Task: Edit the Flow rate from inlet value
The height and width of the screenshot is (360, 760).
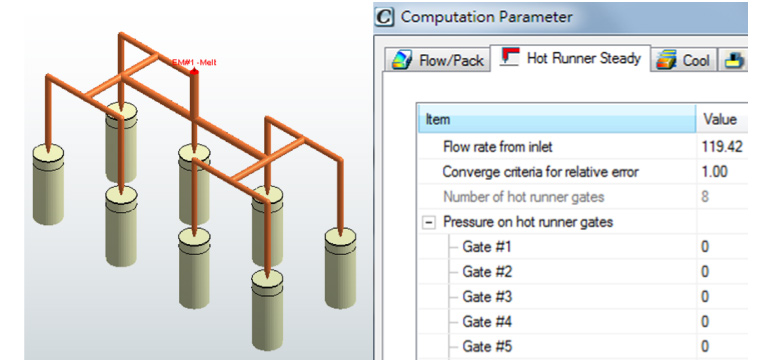Action: (x=722, y=146)
